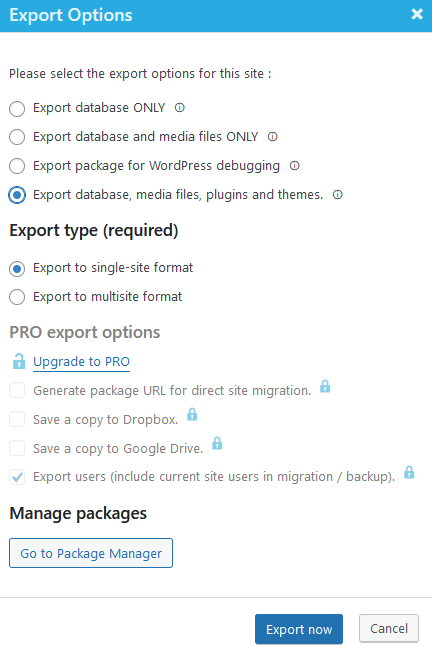Choose Export database and media files ONLY

pyautogui.click(x=17, y=137)
